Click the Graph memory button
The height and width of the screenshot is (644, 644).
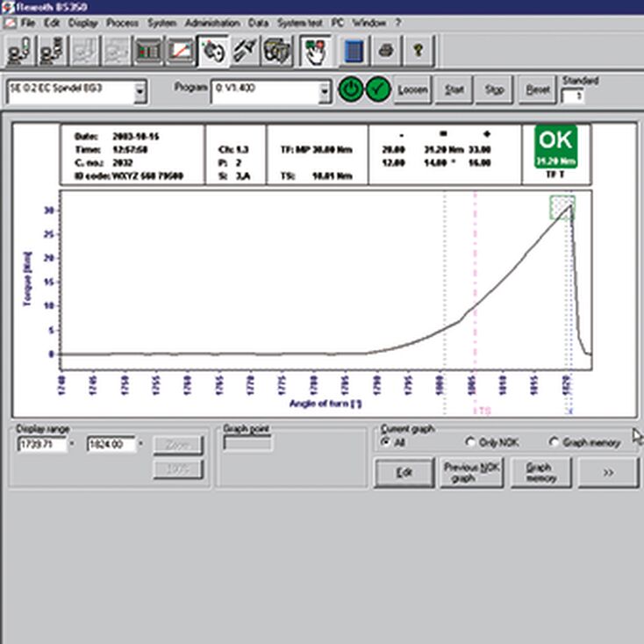coord(541,473)
